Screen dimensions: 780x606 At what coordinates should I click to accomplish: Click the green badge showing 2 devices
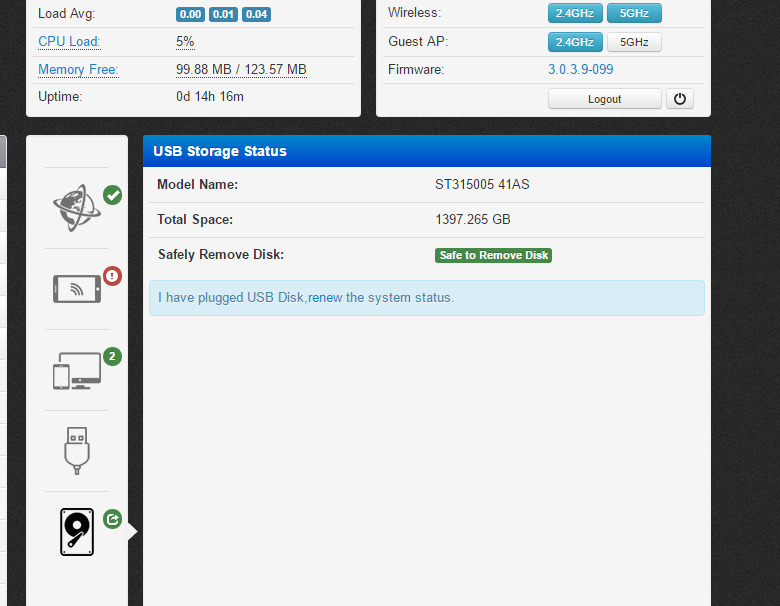(x=112, y=356)
